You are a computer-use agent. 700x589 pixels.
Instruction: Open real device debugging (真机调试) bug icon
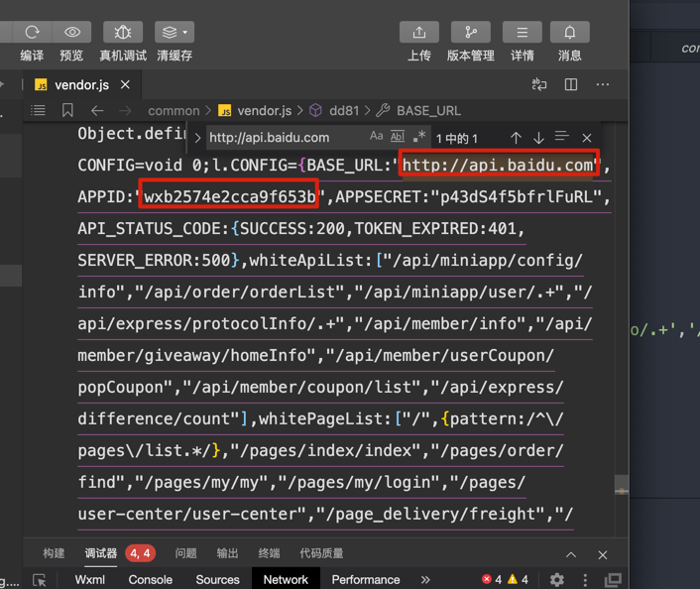point(123,32)
